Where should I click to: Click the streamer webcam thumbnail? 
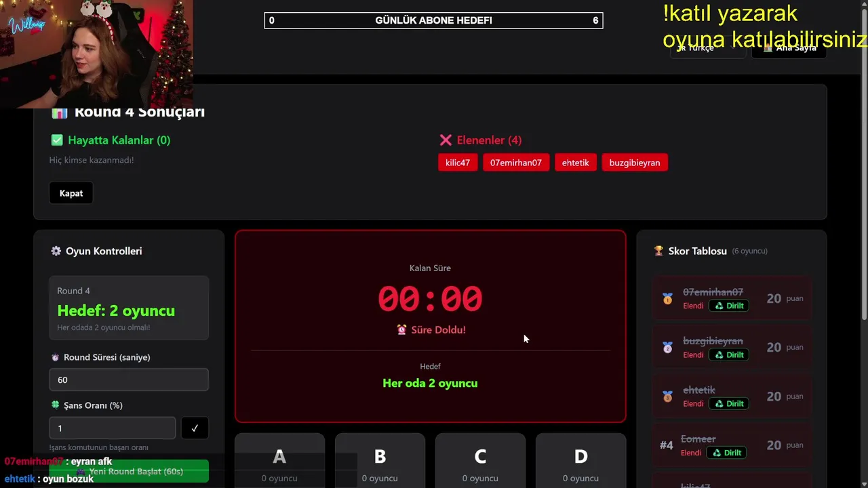96,54
